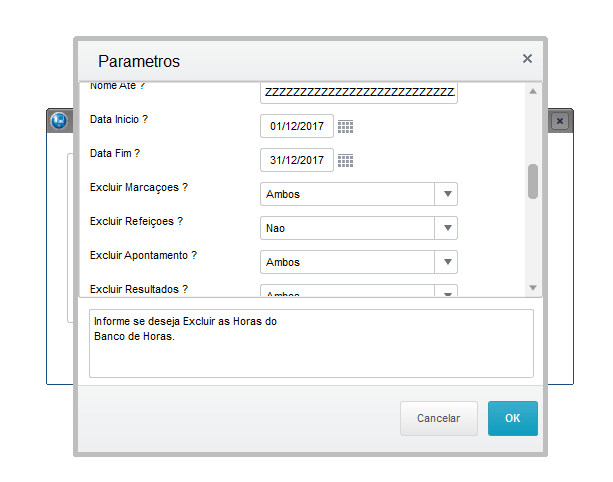Click the Nome Ate text field

coord(358,93)
